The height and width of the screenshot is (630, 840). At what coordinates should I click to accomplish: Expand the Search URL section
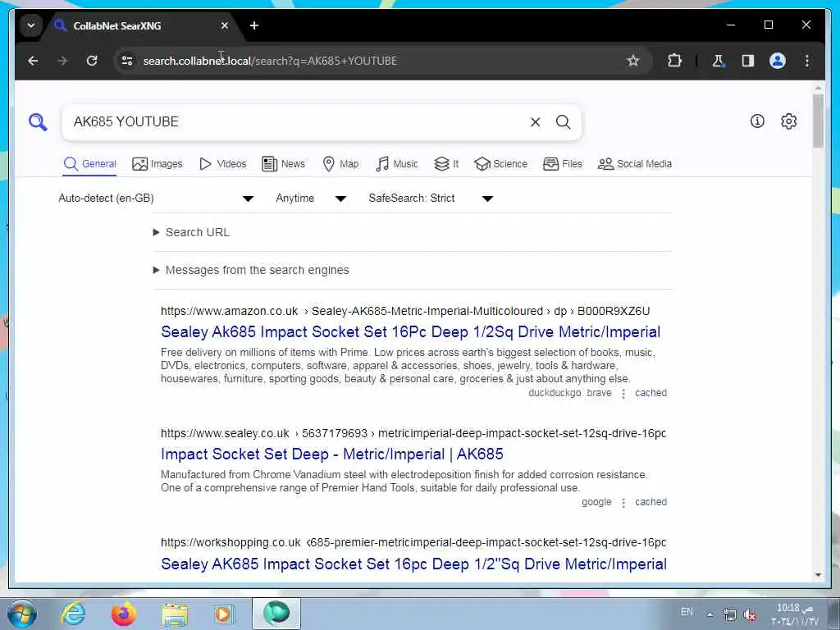tap(192, 232)
